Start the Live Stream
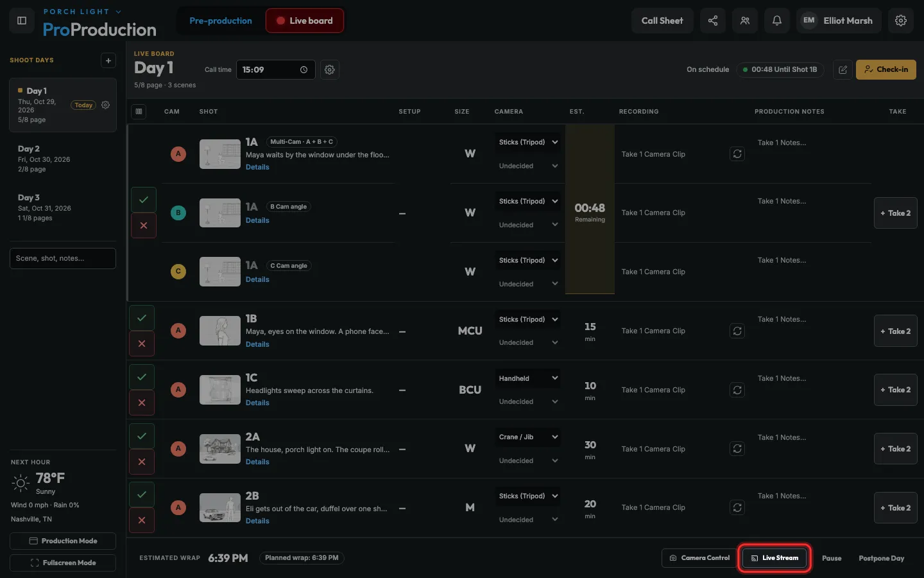924x578 pixels. [774, 557]
